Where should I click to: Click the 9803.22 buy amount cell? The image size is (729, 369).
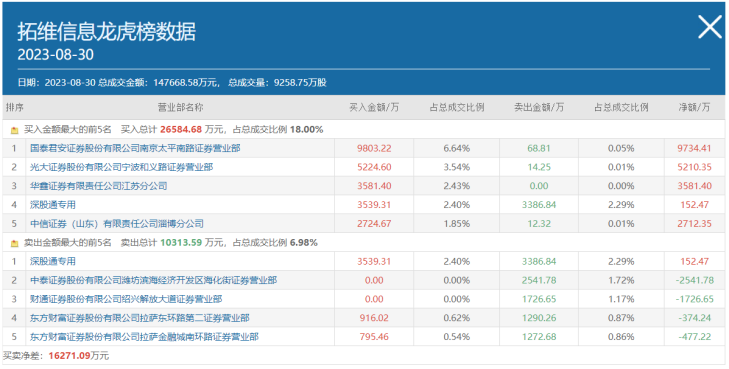tap(374, 148)
